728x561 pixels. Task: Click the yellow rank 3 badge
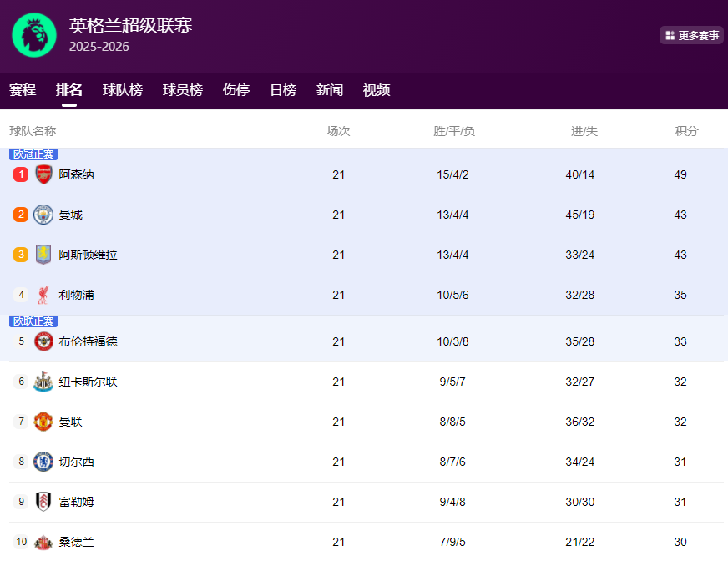21,255
